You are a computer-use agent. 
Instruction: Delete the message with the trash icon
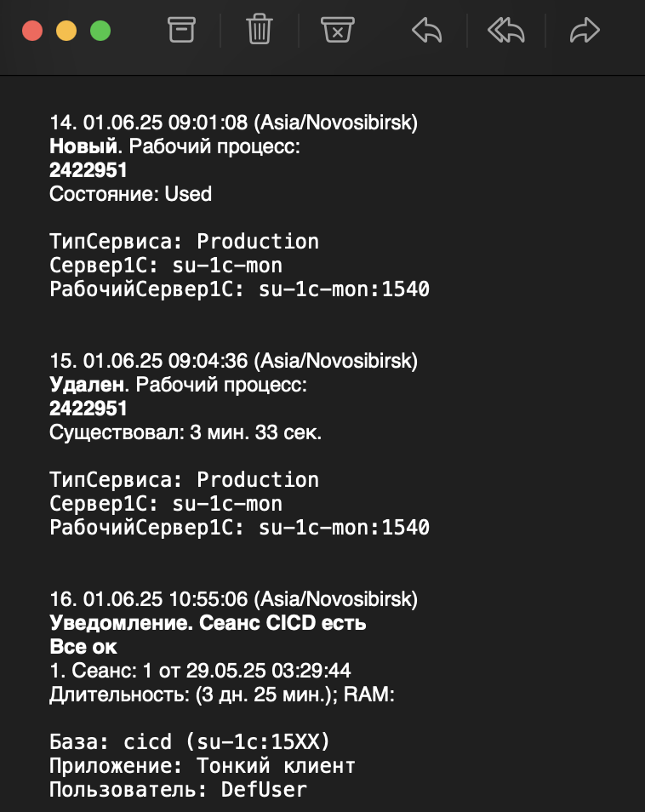[259, 31]
